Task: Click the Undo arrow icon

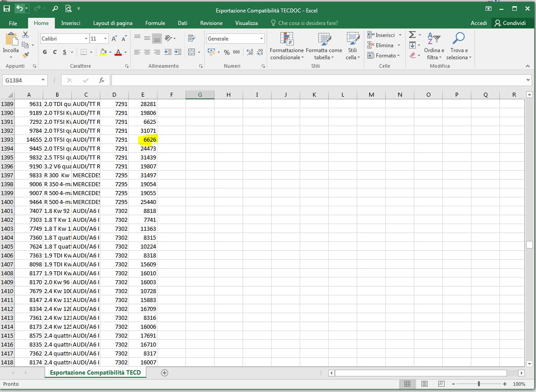Action: tap(19, 8)
